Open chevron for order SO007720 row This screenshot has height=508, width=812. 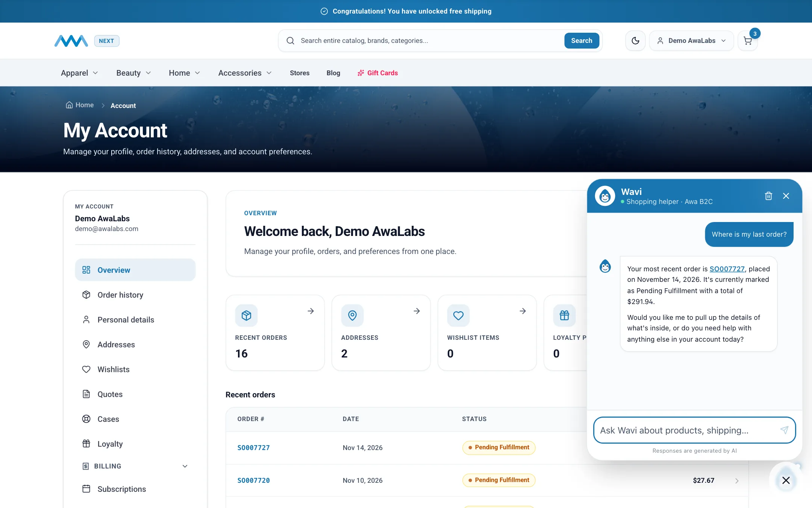[x=737, y=481]
